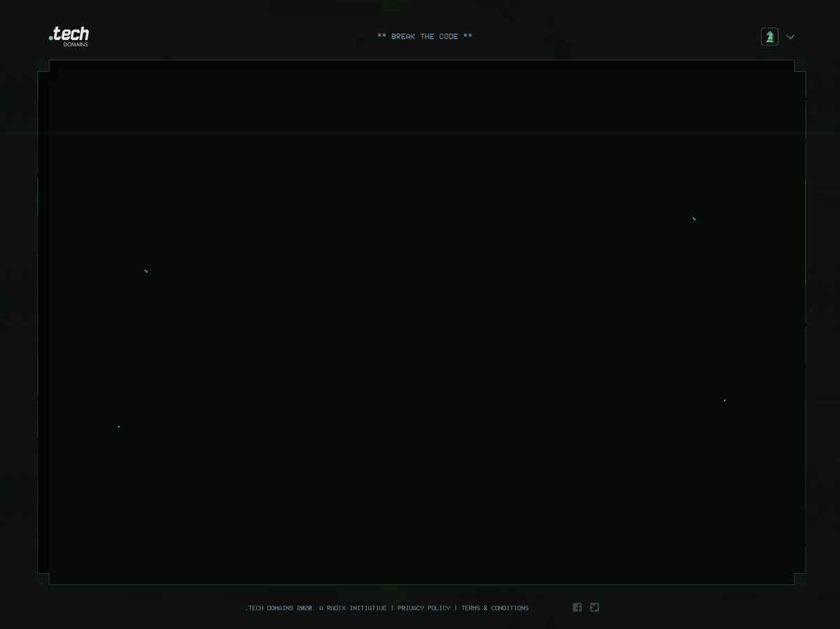The height and width of the screenshot is (629, 840).
Task: Click the .tech Domains logo
Action: click(69, 36)
